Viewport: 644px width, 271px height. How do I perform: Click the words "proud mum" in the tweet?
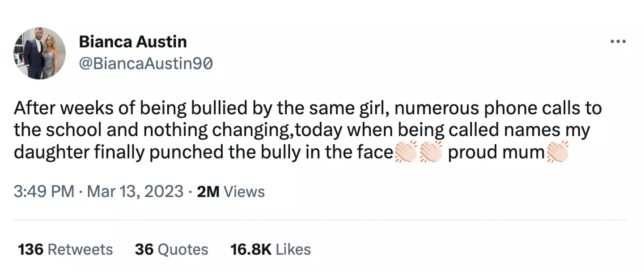coord(496,153)
